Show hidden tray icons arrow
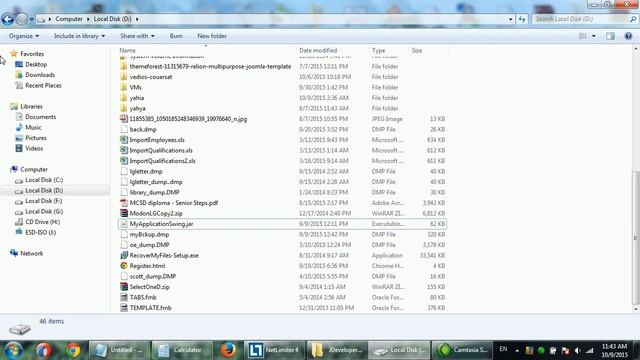The width and height of the screenshot is (640, 360). click(517, 351)
